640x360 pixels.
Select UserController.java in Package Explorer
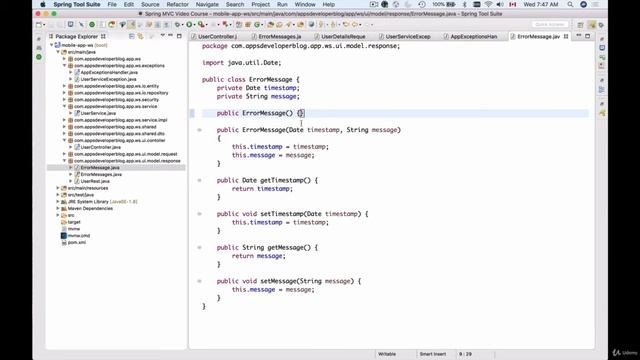(x=100, y=147)
